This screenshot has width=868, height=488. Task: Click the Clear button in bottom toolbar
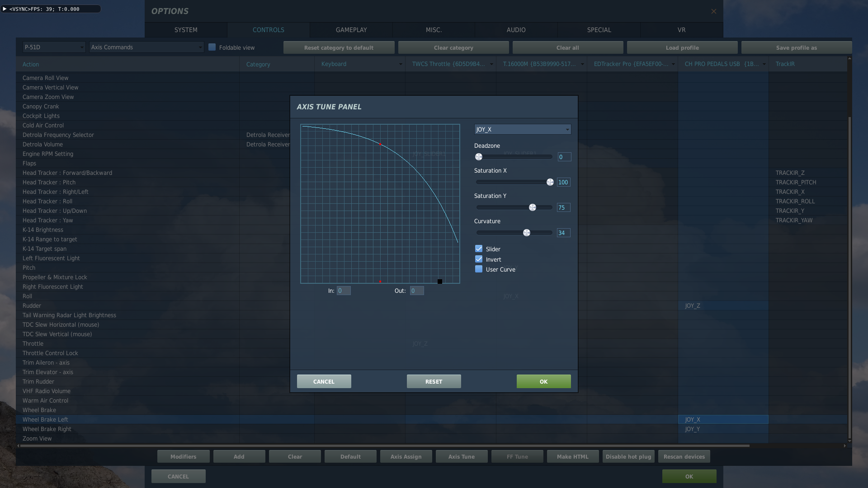click(295, 456)
